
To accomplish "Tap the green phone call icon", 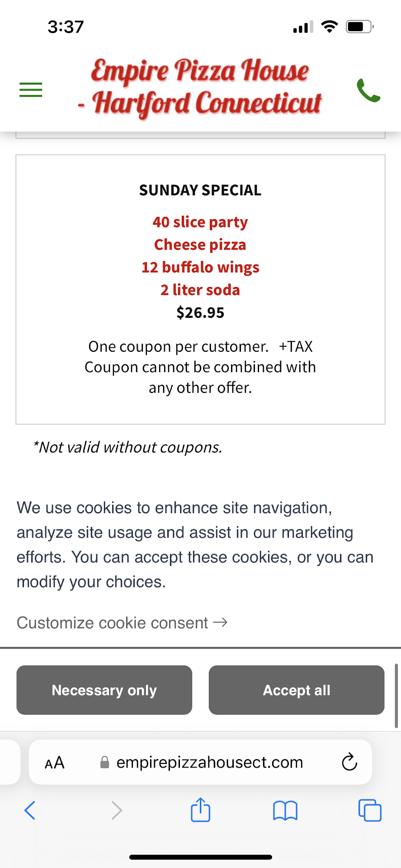I will click(x=368, y=90).
